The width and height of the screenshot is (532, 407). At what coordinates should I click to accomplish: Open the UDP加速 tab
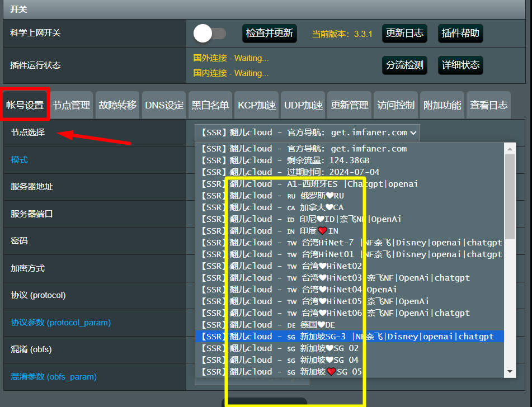tap(303, 105)
